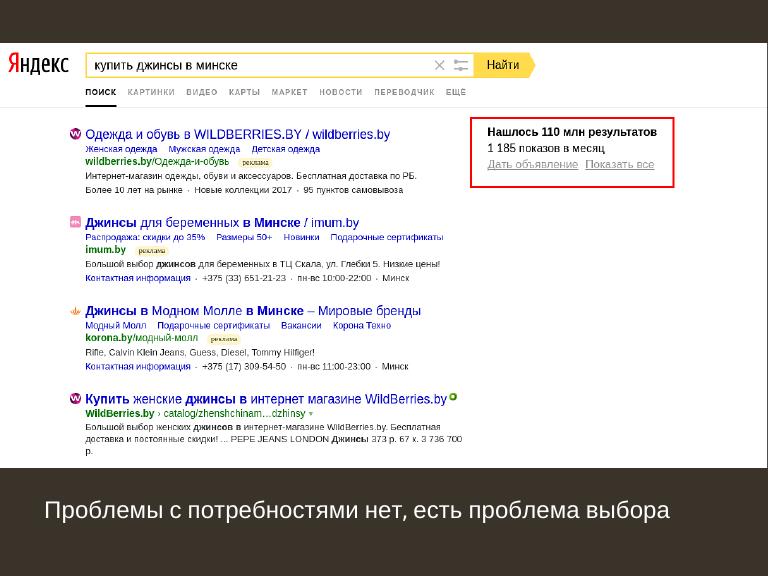This screenshot has width=768, height=576.
Task: Open the Ещё tab menu
Action: tap(456, 92)
